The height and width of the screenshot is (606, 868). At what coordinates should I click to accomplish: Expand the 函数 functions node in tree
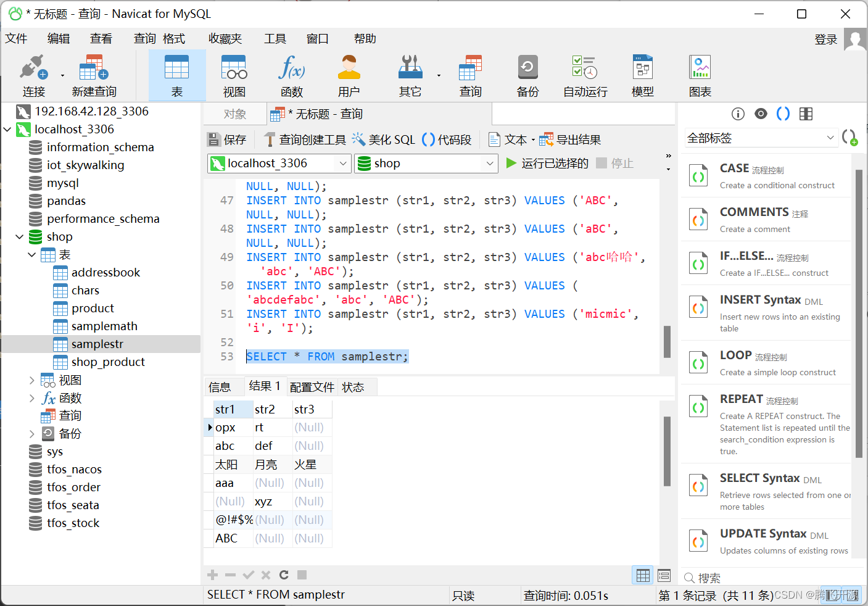(32, 398)
